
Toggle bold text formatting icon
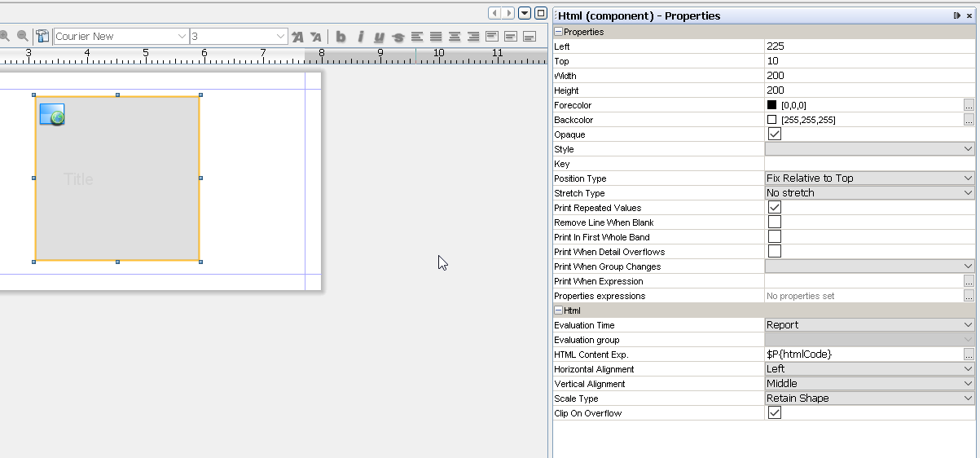[x=341, y=37]
